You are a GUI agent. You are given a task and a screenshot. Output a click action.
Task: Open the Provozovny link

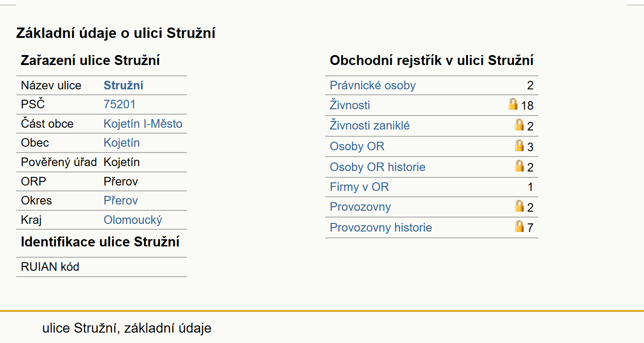[x=360, y=207]
